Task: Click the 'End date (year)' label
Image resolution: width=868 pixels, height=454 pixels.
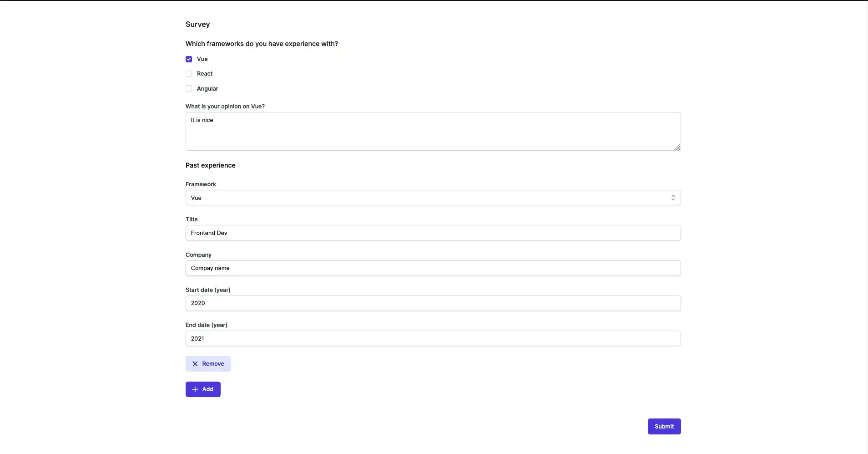Action: (207, 325)
